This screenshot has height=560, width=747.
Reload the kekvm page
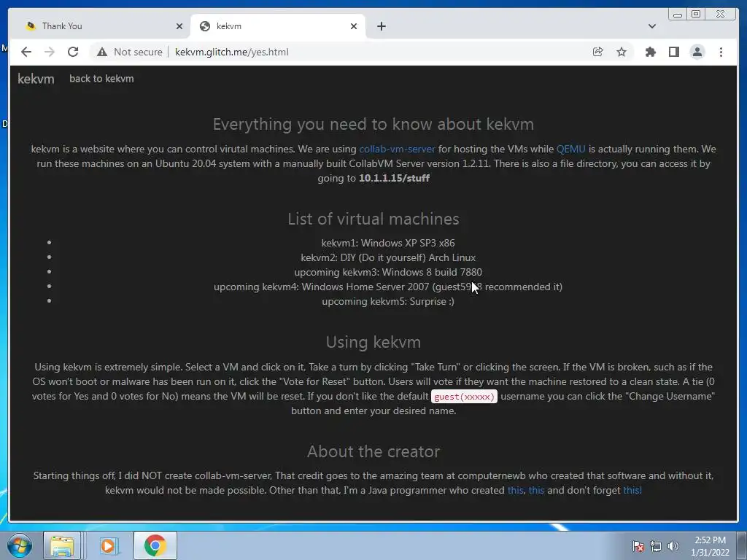73,52
